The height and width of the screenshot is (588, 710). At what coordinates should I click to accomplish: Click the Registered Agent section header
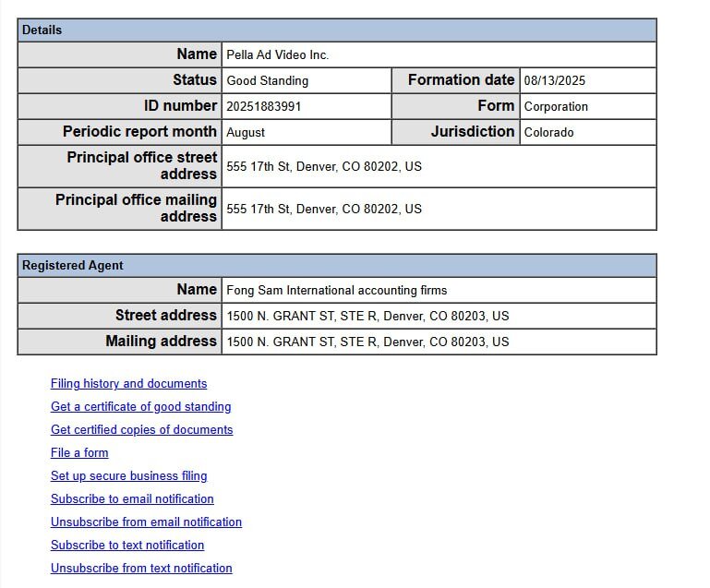pyautogui.click(x=73, y=266)
